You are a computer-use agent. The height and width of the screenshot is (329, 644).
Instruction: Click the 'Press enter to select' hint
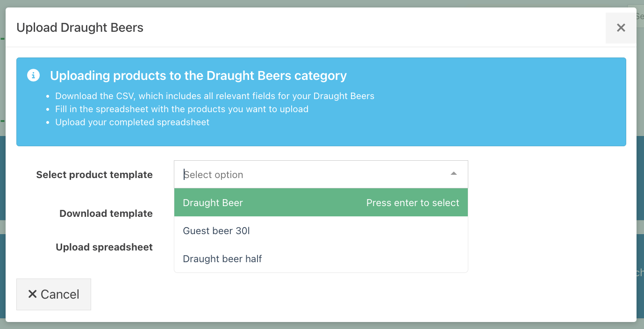413,203
